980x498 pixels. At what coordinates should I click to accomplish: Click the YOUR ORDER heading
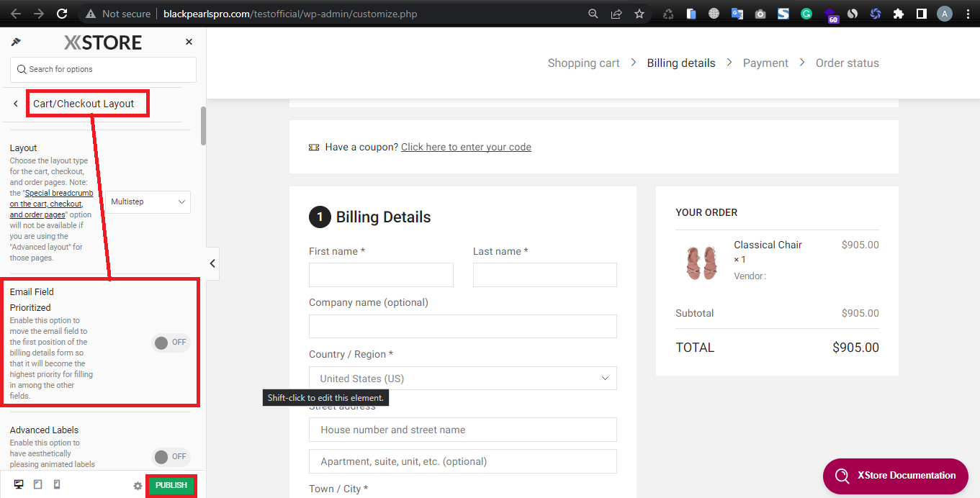pos(706,212)
